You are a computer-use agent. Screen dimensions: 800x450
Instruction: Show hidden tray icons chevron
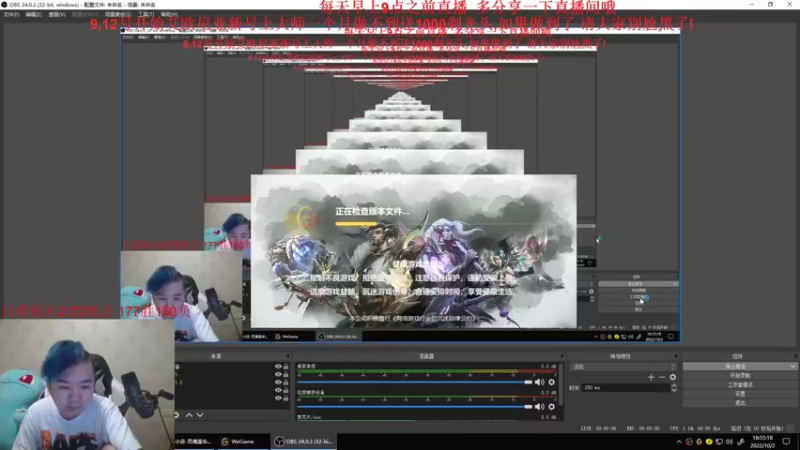click(x=679, y=442)
